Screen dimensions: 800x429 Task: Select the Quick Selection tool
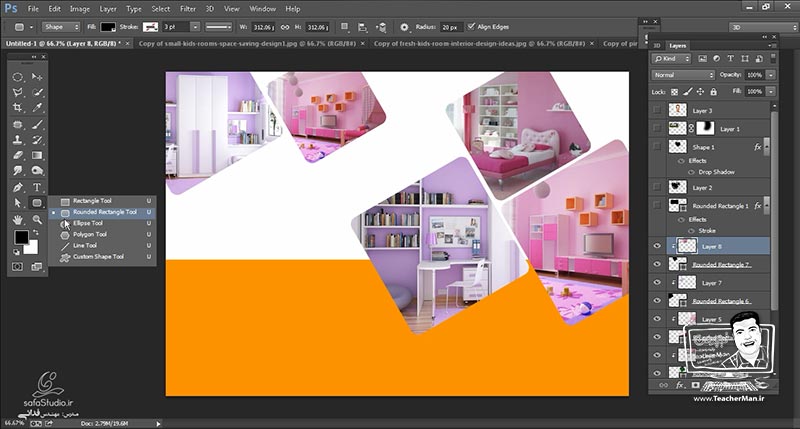click(x=37, y=92)
